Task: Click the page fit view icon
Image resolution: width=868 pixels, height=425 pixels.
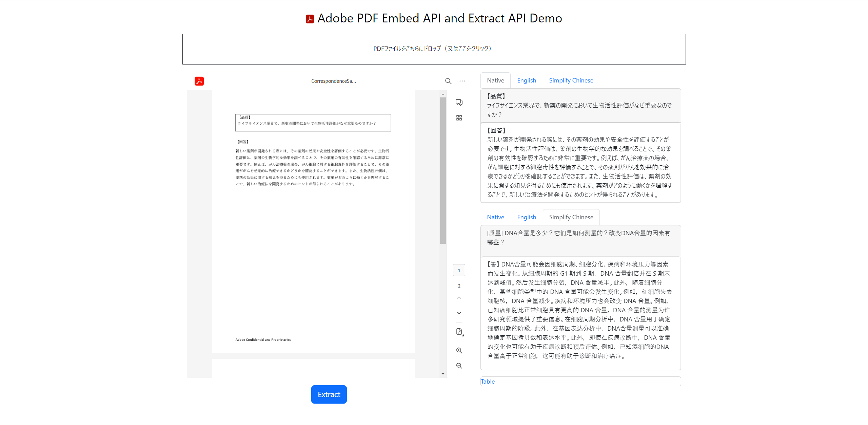Action: tap(459, 332)
